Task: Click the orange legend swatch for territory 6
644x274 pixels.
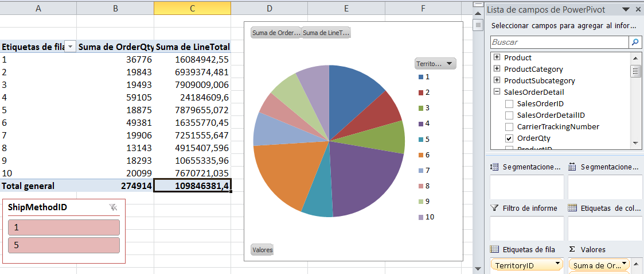Action: coord(421,155)
